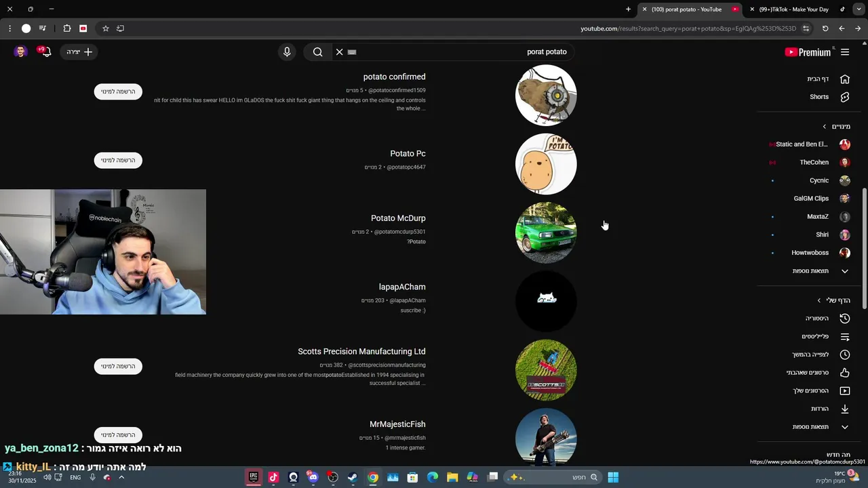Image resolution: width=868 pixels, height=488 pixels.
Task: Focus the browser address bar URL
Action: coord(688,28)
